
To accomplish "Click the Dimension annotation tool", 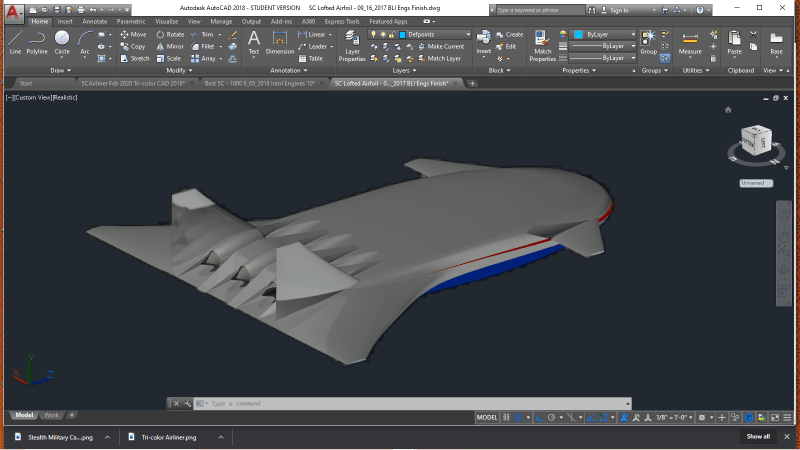I will point(280,42).
